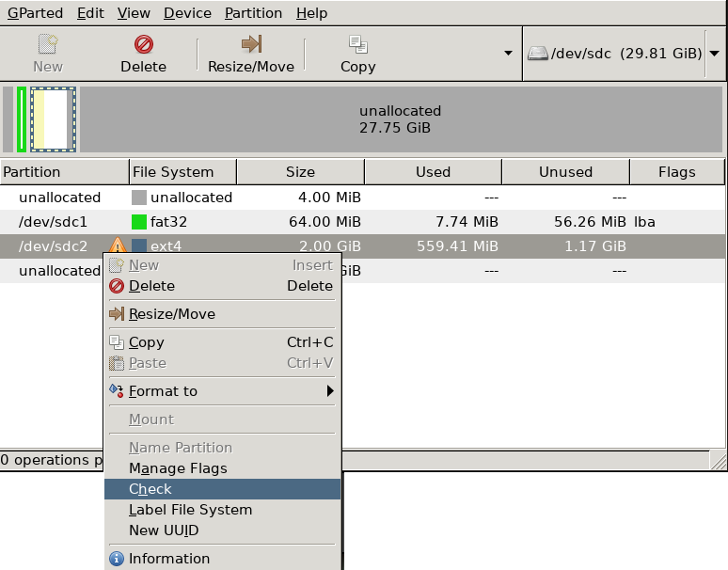Click the Delete toolbar icon

144,44
